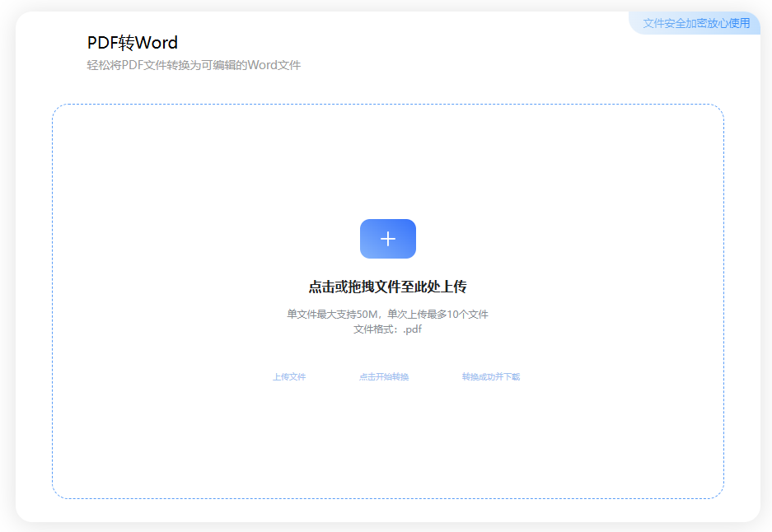Click the 单文件最大支持50M size notice

pos(387,315)
